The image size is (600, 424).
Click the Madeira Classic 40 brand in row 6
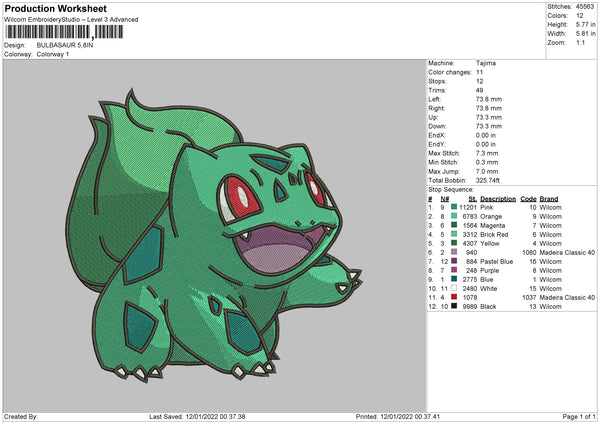[567, 252]
